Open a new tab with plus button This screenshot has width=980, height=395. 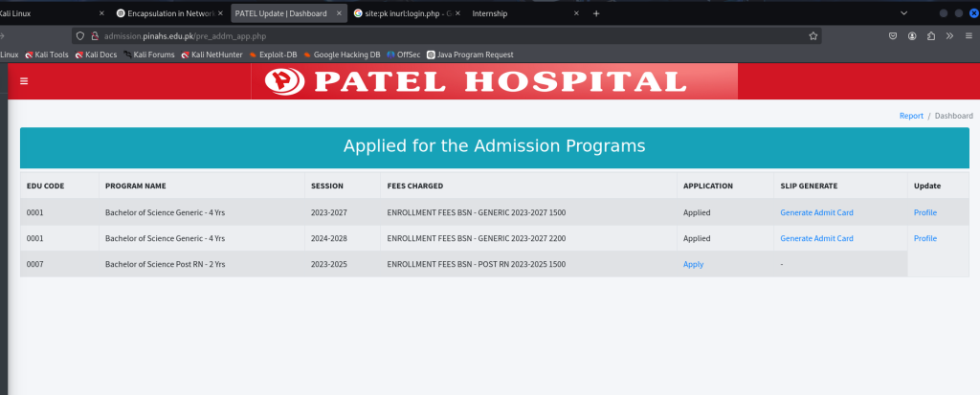click(x=596, y=13)
